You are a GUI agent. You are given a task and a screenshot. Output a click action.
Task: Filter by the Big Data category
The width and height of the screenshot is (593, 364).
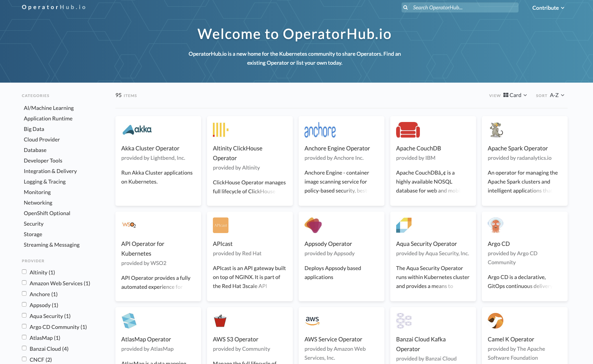tap(34, 129)
